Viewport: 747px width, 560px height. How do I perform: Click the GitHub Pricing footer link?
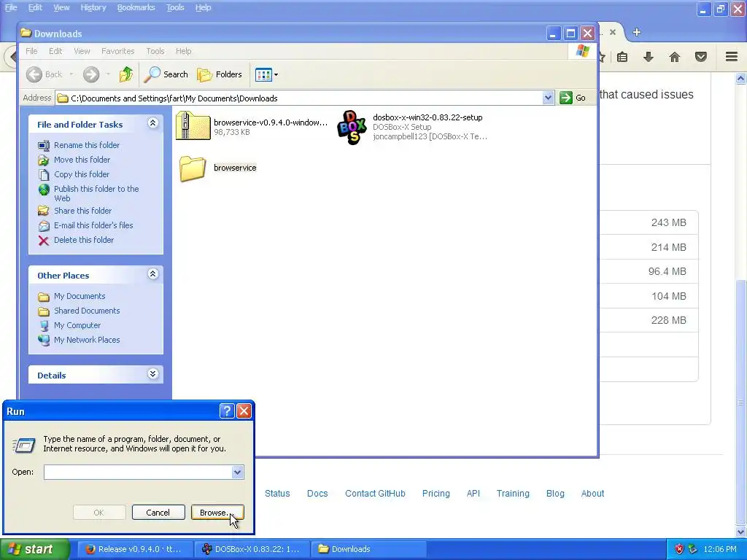pos(436,494)
